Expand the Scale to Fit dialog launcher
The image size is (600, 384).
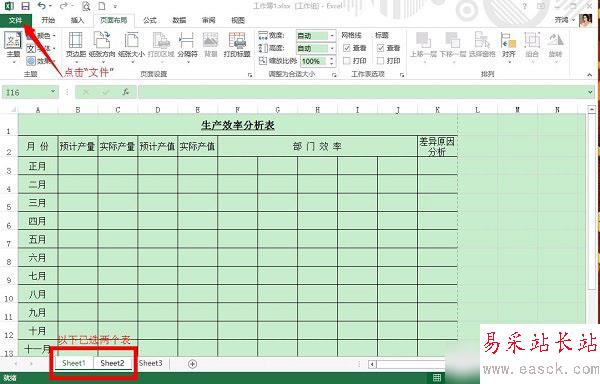[x=334, y=75]
